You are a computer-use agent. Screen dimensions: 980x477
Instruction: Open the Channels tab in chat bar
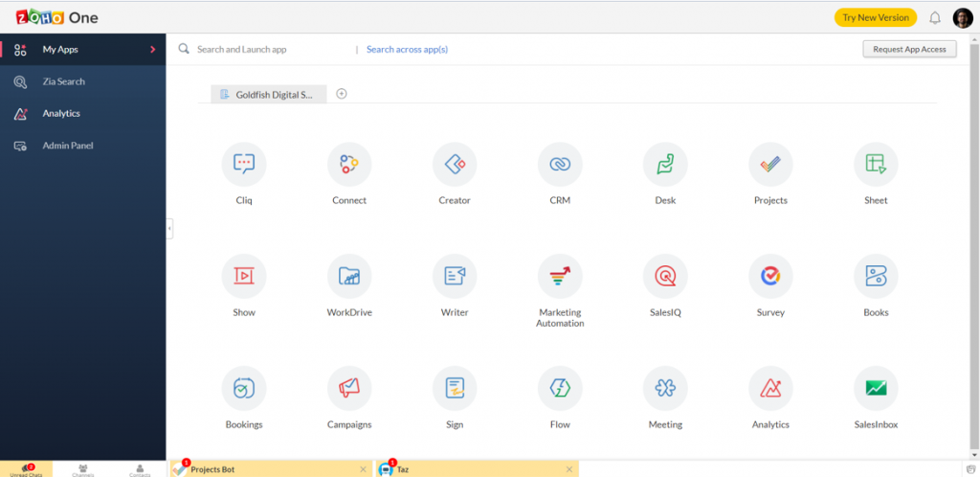[82, 469]
